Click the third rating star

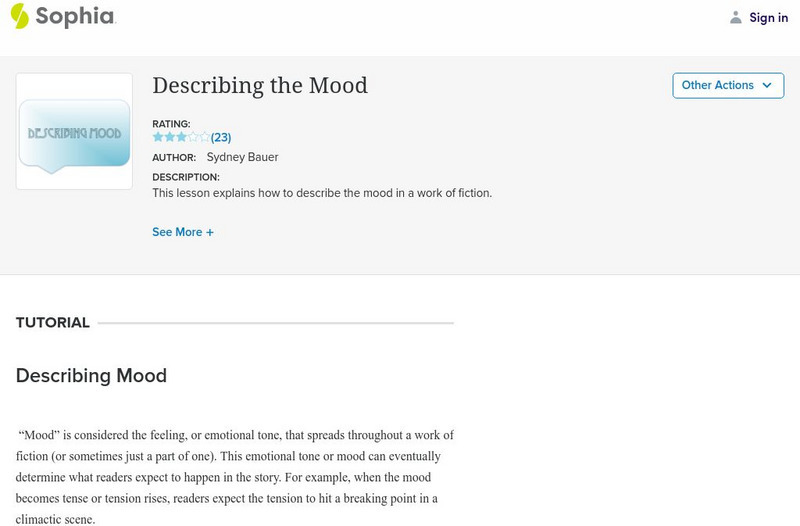(x=181, y=137)
